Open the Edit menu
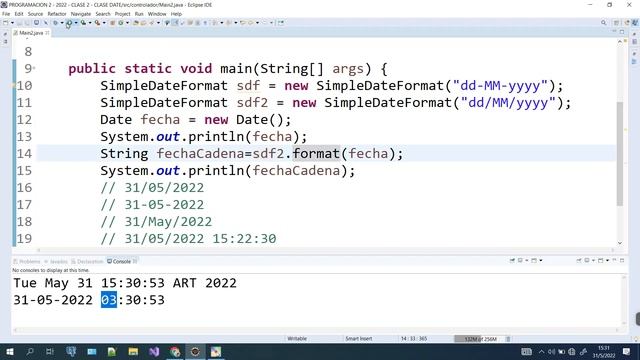Image resolution: width=640 pixels, height=360 pixels. click(19, 14)
